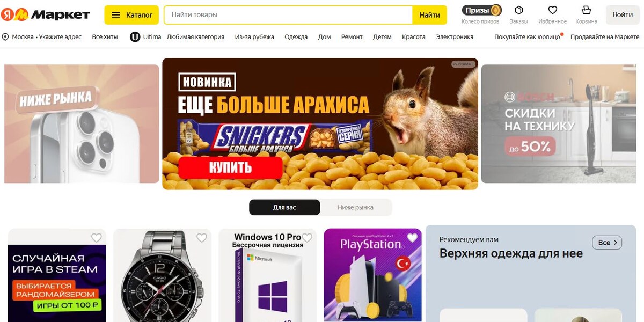Click the location pin next to Москва
The width and height of the screenshot is (644, 322).
click(x=5, y=37)
